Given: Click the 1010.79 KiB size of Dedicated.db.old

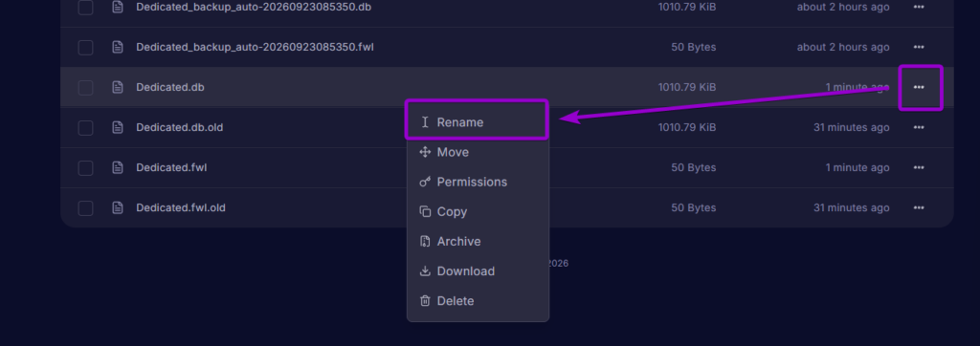Looking at the screenshot, I should (687, 127).
